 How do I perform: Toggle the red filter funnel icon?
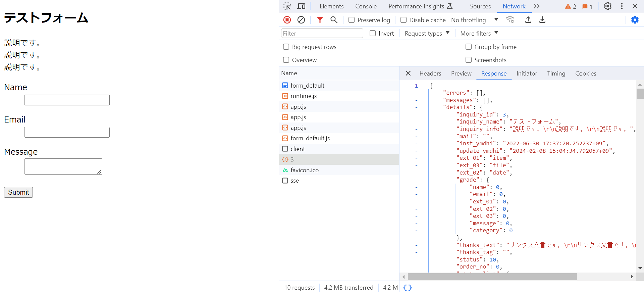point(320,20)
